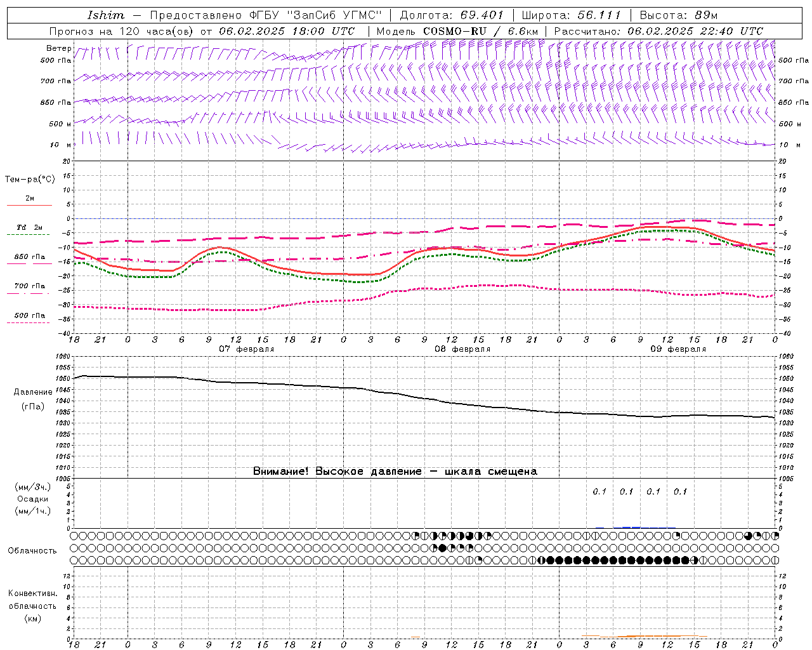Click the Конвективн. label

coord(32,594)
